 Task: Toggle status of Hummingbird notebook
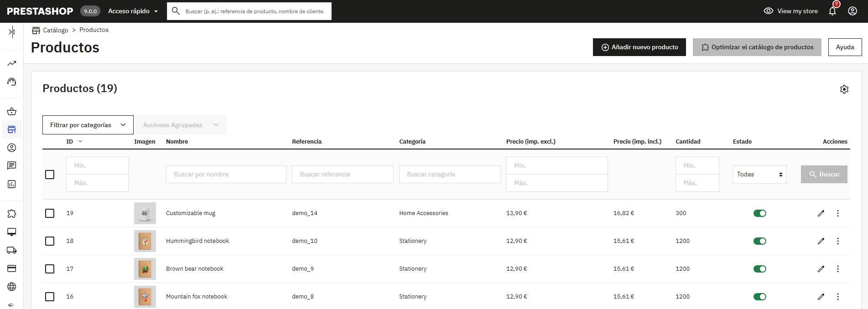pos(759,241)
